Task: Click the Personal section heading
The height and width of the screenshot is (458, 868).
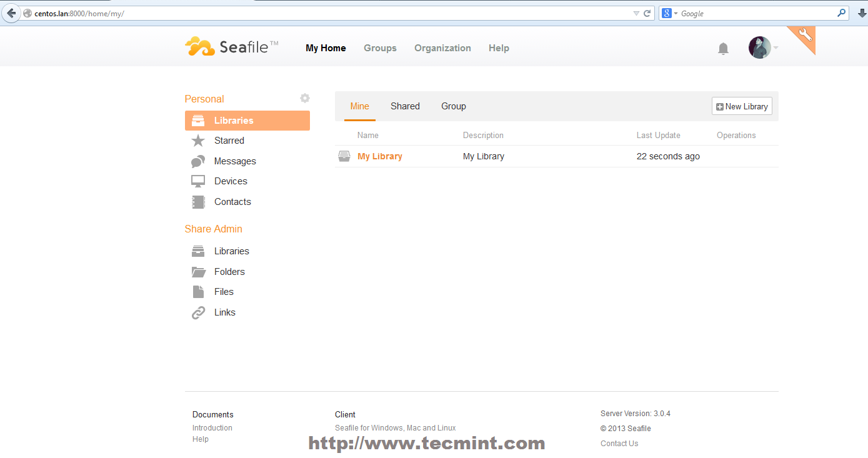Action: click(x=204, y=99)
